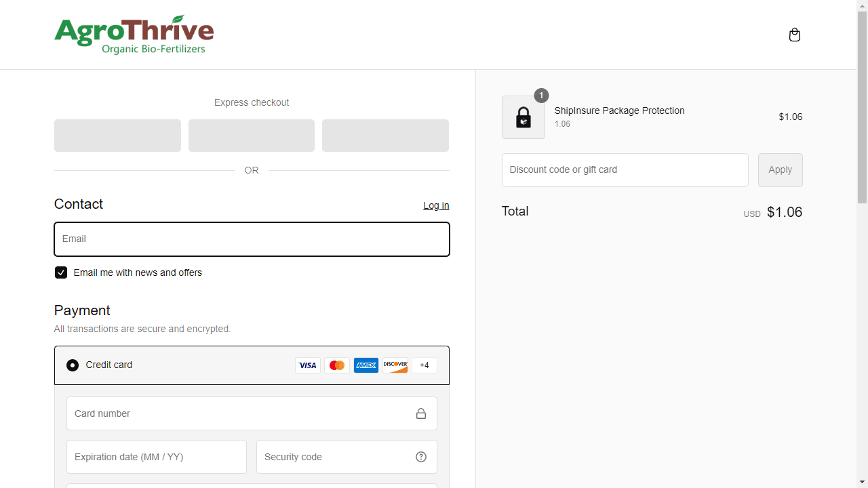Image resolution: width=868 pixels, height=488 pixels.
Task: Click the '1.06' variant text under ShipInsure
Action: (x=562, y=124)
